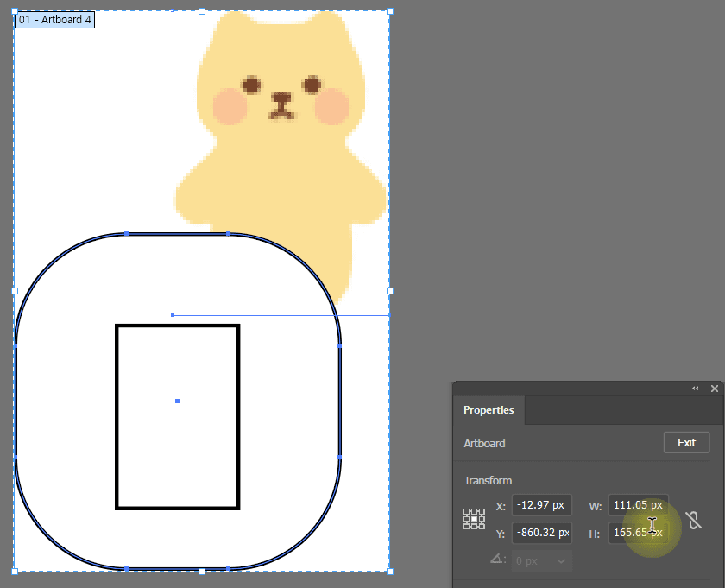725x588 pixels.
Task: Click the X position input field
Action: pos(541,505)
